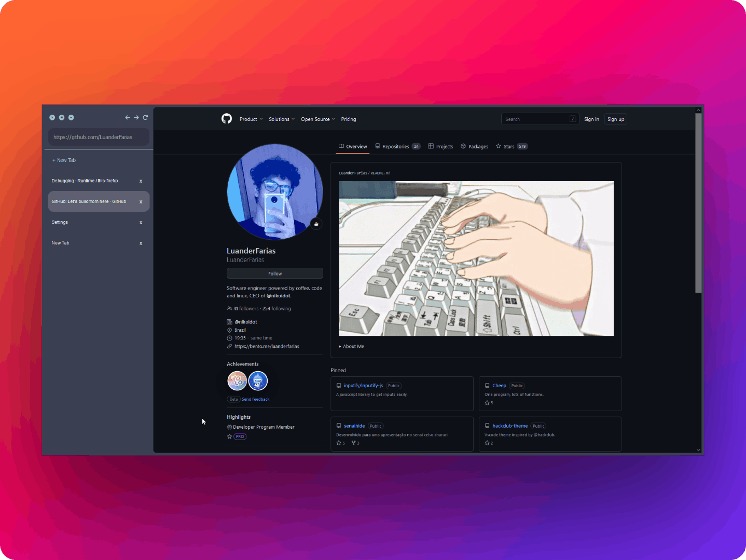The width and height of the screenshot is (746, 560).
Task: Open the YOLO achievement badge
Action: (x=237, y=381)
